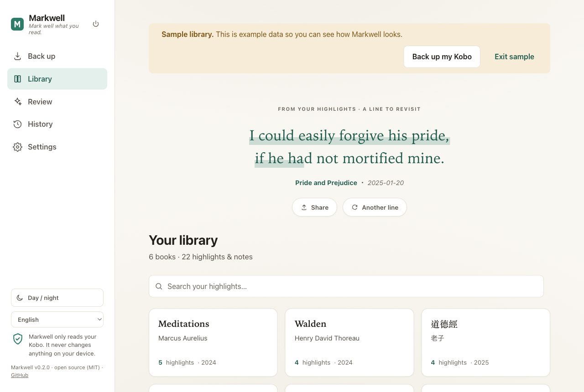584x392 pixels.
Task: Toggle Day / night theme
Action: click(57, 298)
